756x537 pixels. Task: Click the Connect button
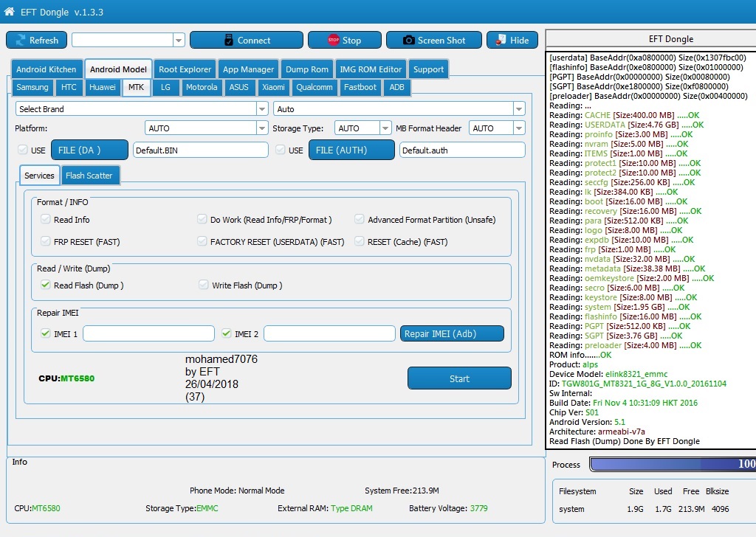pos(247,41)
